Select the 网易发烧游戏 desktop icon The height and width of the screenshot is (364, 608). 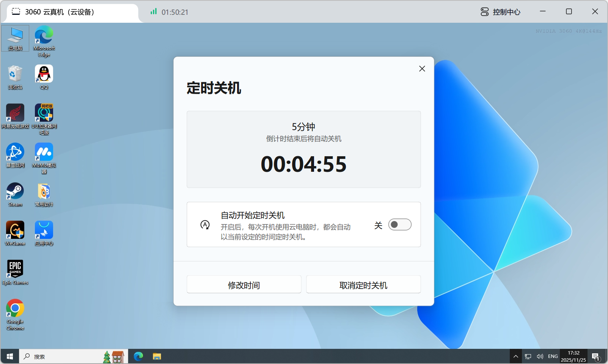pyautogui.click(x=15, y=113)
